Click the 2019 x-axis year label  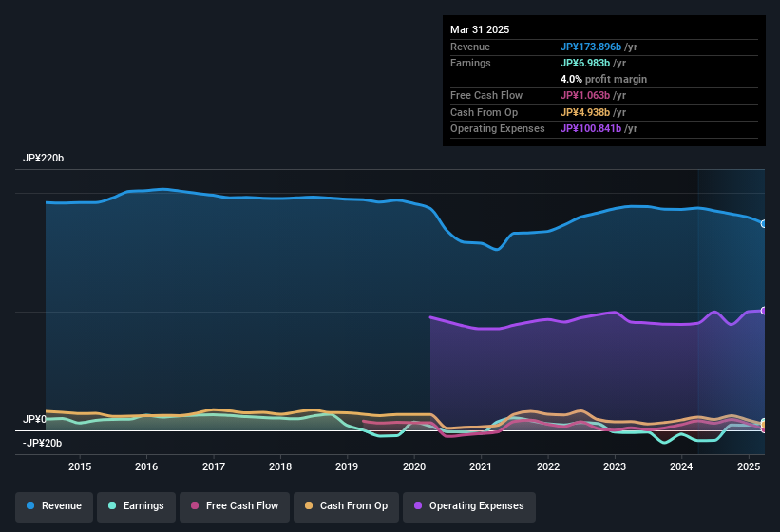(x=347, y=466)
